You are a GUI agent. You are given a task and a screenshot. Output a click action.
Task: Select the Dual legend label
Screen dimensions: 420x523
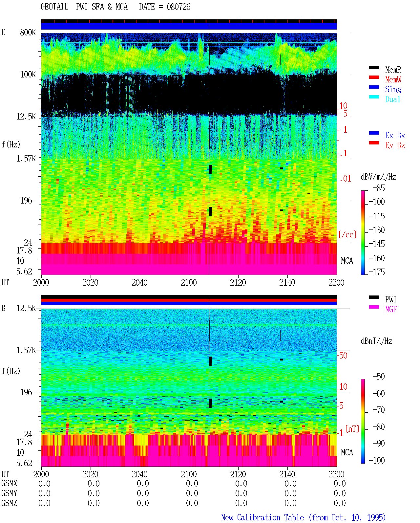tap(393, 99)
